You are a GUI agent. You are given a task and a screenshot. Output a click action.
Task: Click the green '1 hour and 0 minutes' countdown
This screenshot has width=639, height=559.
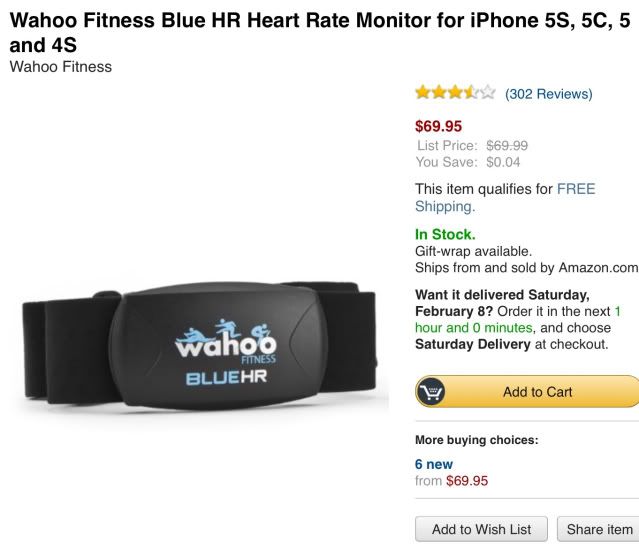click(x=518, y=319)
